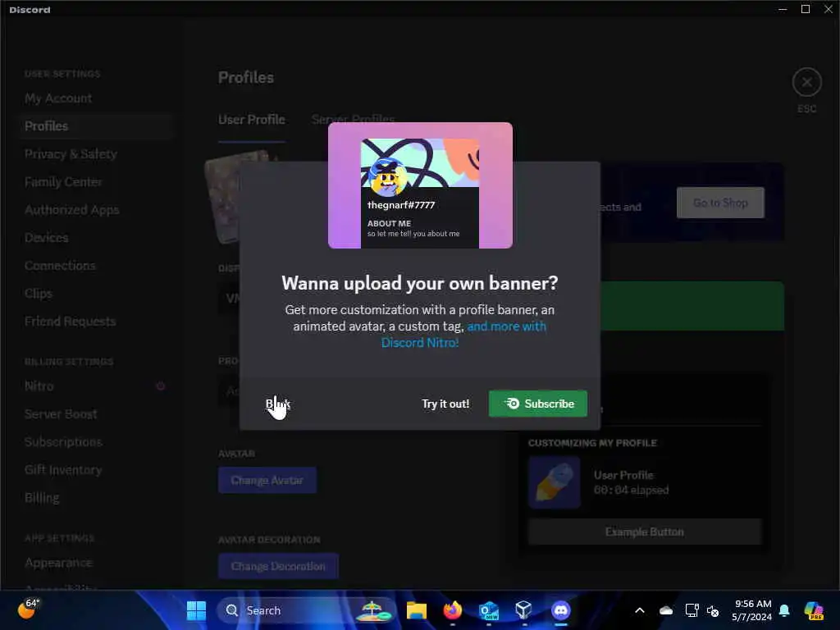This screenshot has width=840, height=630.
Task: Click the taskbar Search box
Action: coord(307,610)
